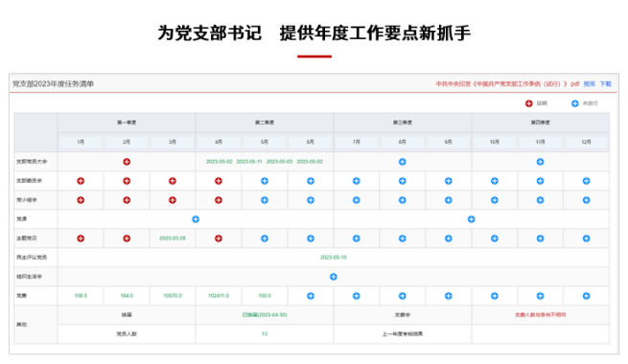The height and width of the screenshot is (364, 628).
Task: Click the green 已换届(2023-04-30) text
Action: [265, 315]
